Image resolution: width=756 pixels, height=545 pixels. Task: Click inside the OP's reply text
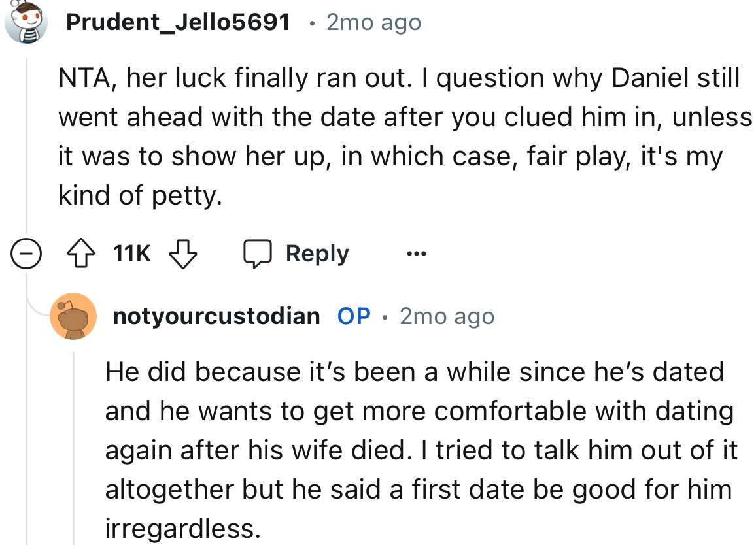[392, 450]
